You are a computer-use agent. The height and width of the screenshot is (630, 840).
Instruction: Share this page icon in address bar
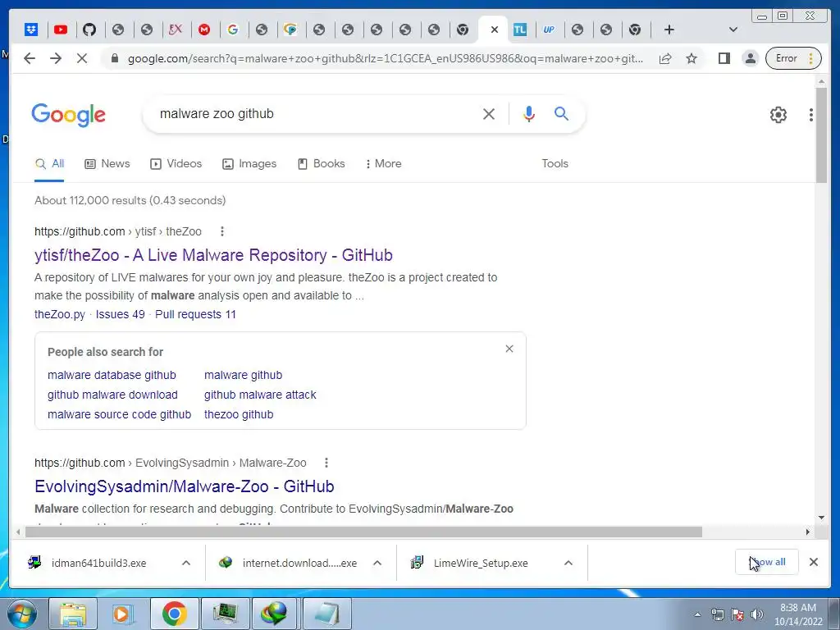(x=665, y=58)
